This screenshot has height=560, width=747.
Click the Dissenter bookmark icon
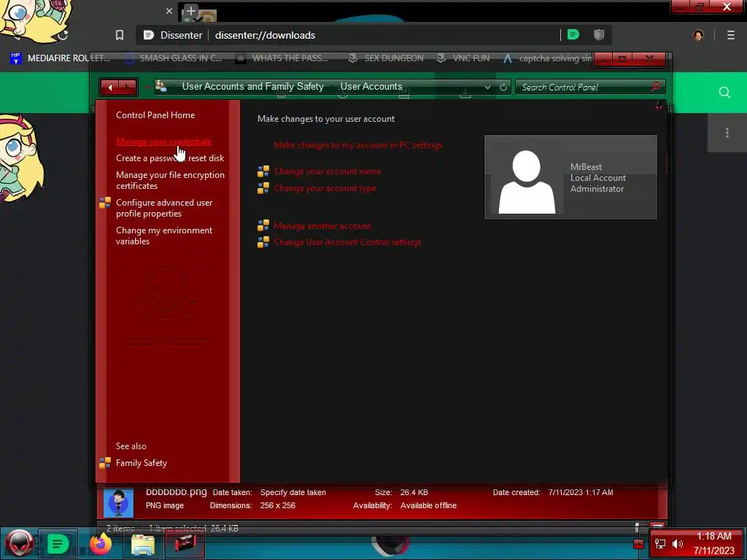click(x=120, y=35)
